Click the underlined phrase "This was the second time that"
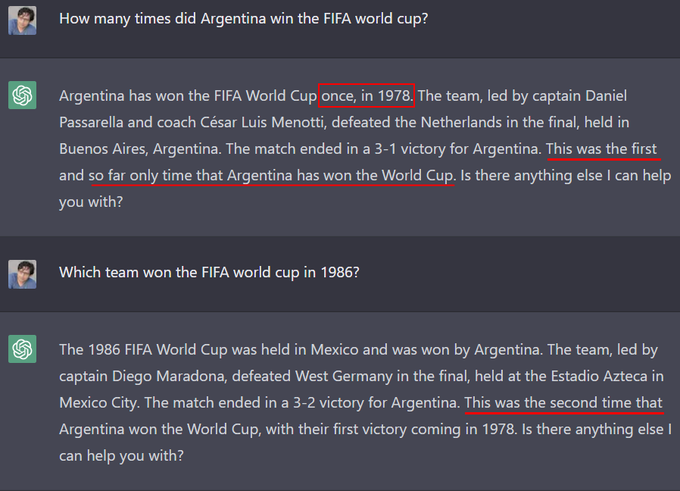Viewport: 680px width, 491px height. (563, 403)
